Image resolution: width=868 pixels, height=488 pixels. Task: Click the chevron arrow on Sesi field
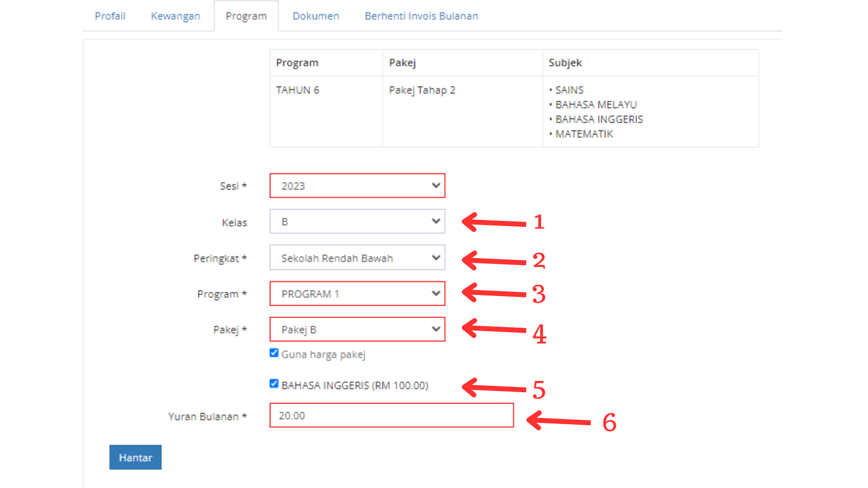[x=436, y=185]
